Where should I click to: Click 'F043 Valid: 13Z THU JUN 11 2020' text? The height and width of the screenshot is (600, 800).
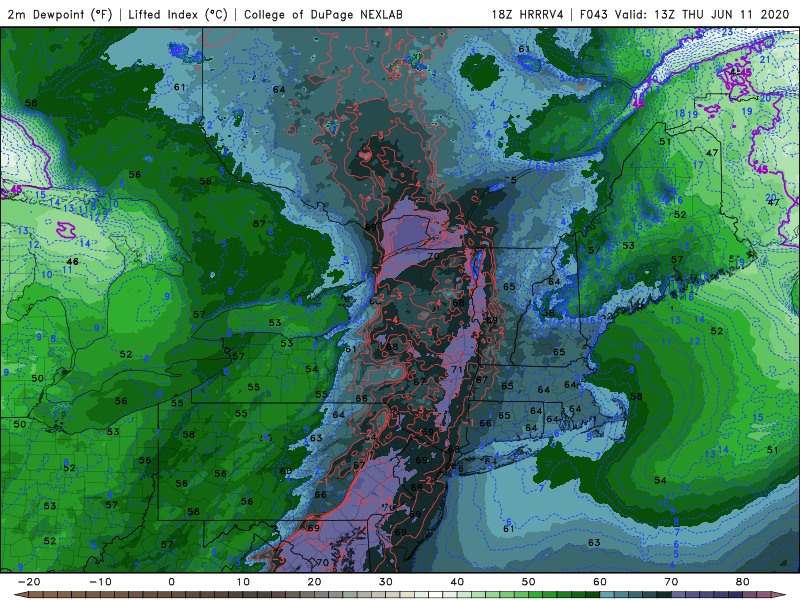pyautogui.click(x=684, y=14)
